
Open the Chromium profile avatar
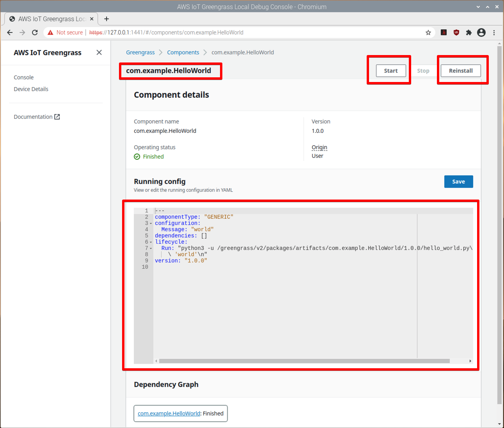pos(481,32)
